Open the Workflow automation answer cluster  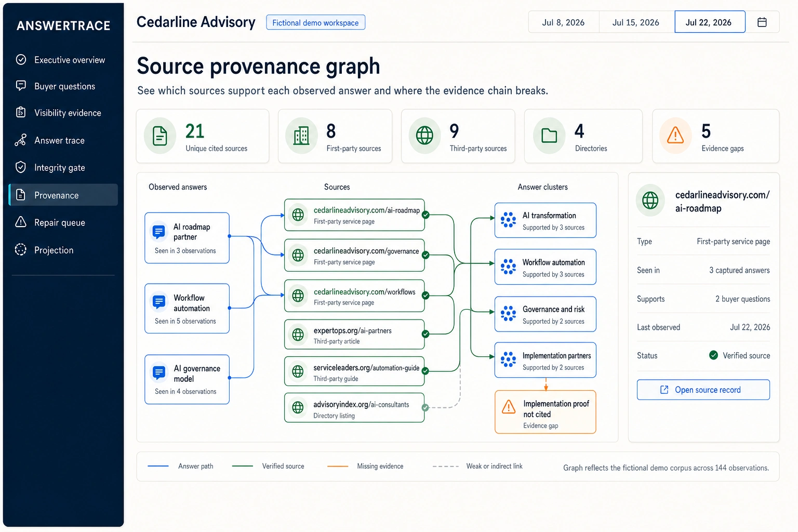(546, 267)
